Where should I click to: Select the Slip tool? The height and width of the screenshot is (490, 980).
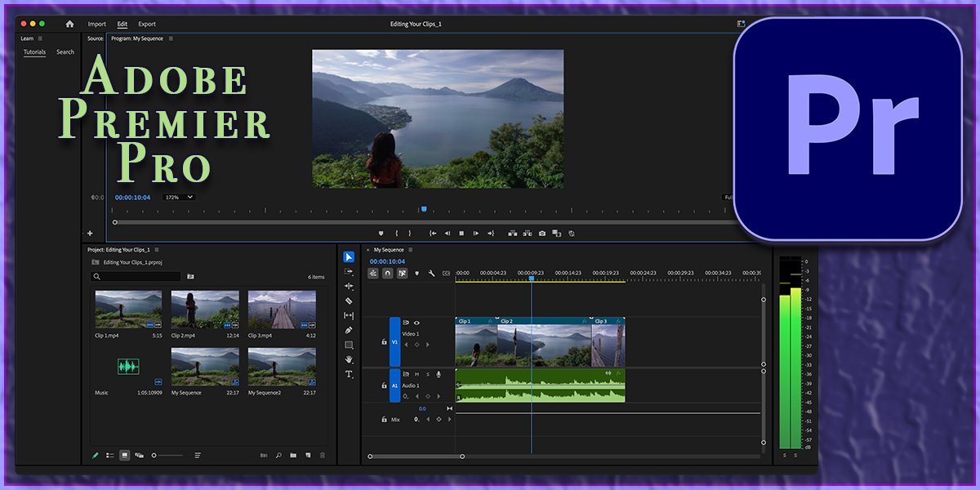click(349, 315)
